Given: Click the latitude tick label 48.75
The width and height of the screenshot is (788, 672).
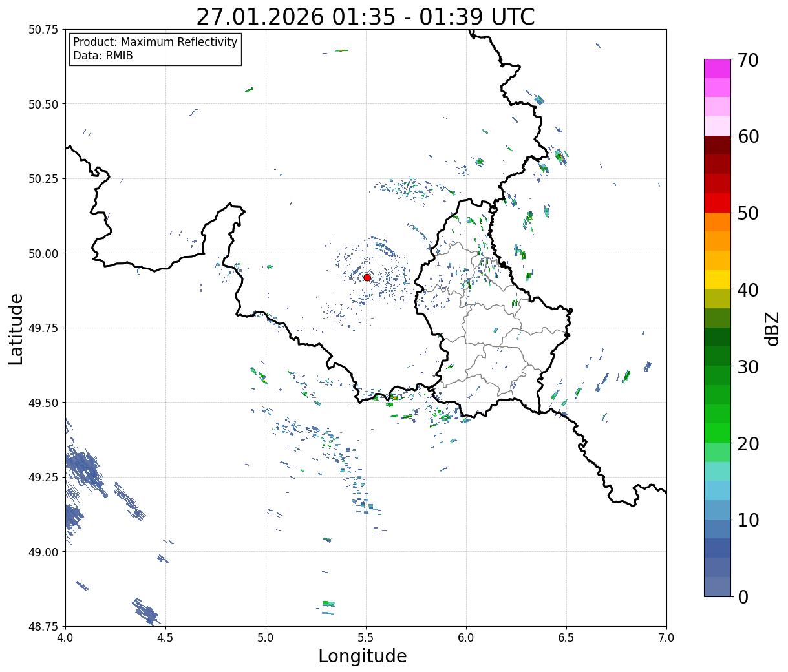Looking at the screenshot, I should point(43,626).
